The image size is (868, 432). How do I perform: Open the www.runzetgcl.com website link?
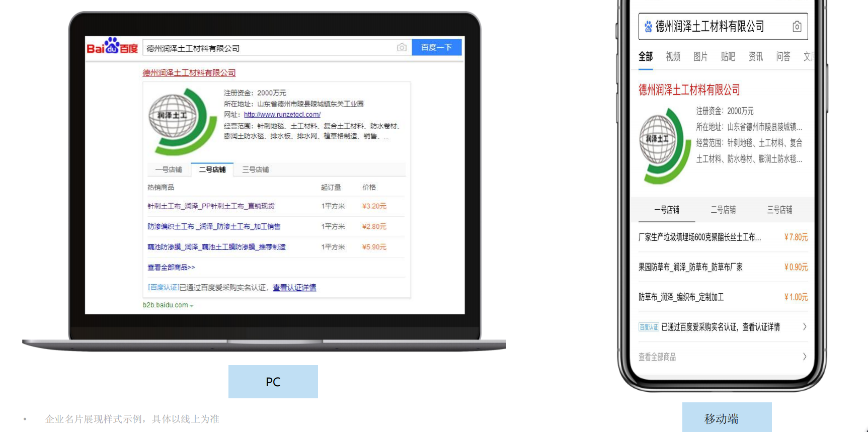click(x=282, y=115)
